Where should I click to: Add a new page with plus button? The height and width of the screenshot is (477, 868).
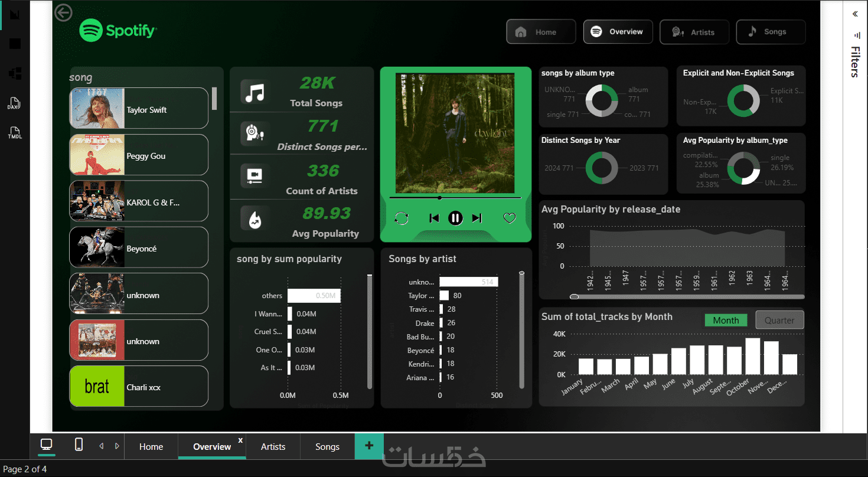tap(369, 446)
